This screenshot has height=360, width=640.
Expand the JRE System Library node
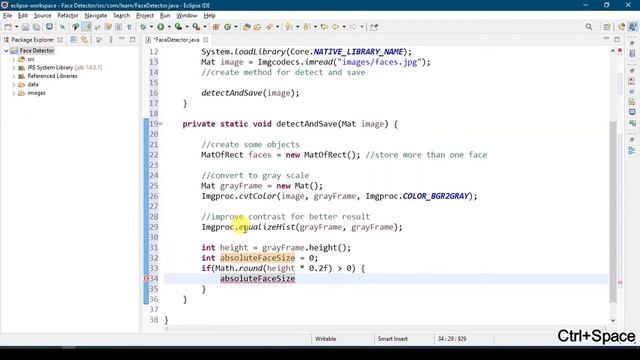point(13,68)
